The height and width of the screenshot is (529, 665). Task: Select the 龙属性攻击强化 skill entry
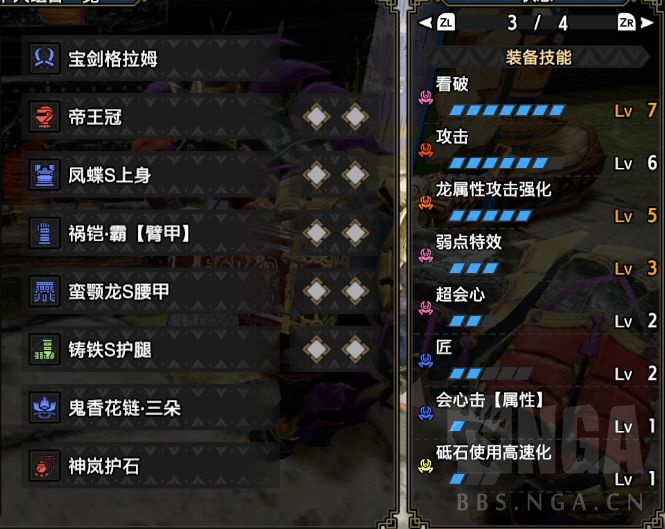(x=537, y=202)
